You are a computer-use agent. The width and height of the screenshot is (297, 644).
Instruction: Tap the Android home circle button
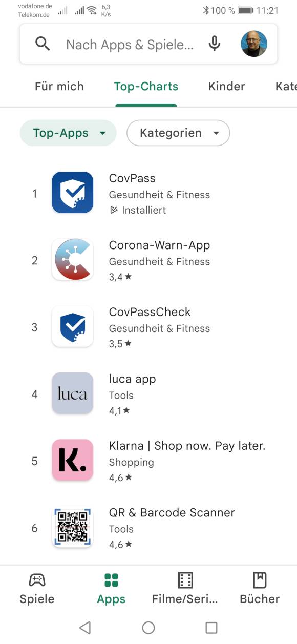[x=148, y=628]
